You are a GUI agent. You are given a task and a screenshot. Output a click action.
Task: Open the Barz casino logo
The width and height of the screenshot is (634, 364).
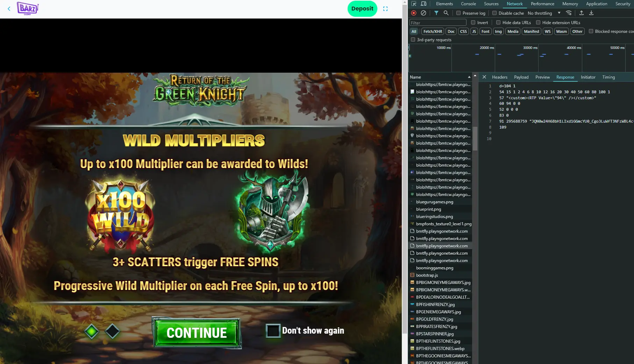[28, 9]
